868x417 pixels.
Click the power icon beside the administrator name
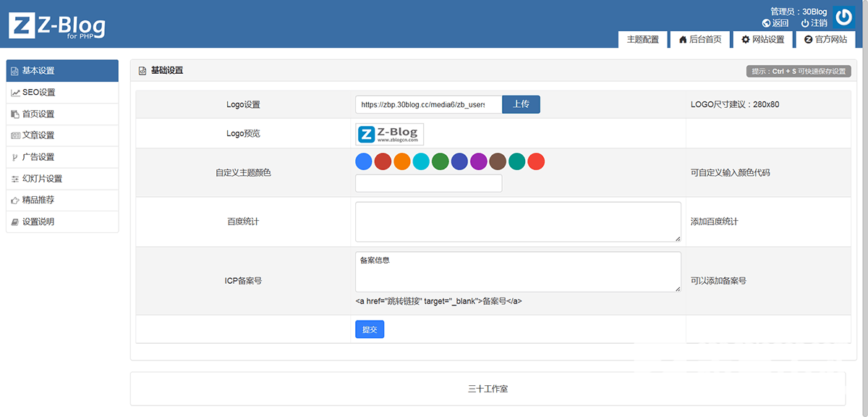843,17
